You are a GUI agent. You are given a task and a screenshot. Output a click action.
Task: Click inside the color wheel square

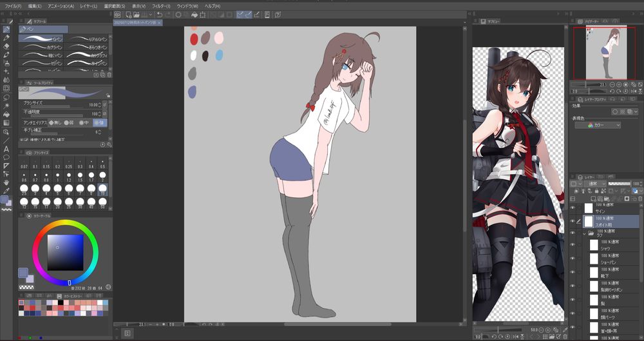point(65,252)
